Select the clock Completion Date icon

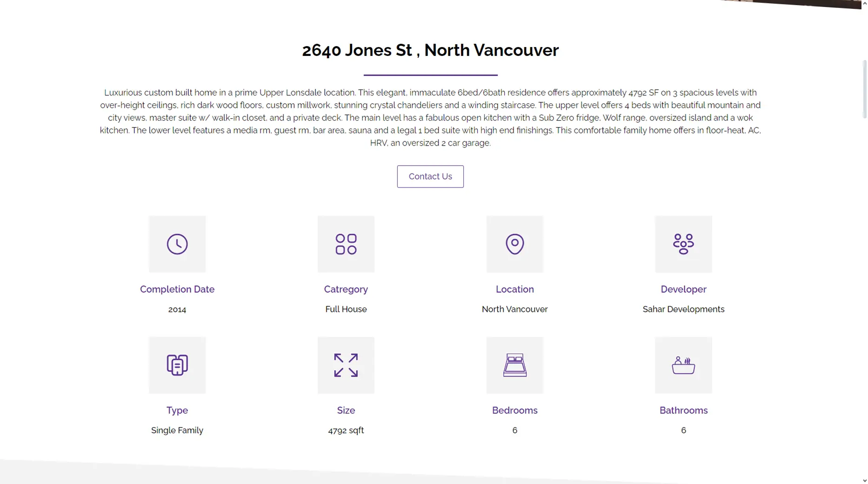pyautogui.click(x=177, y=244)
